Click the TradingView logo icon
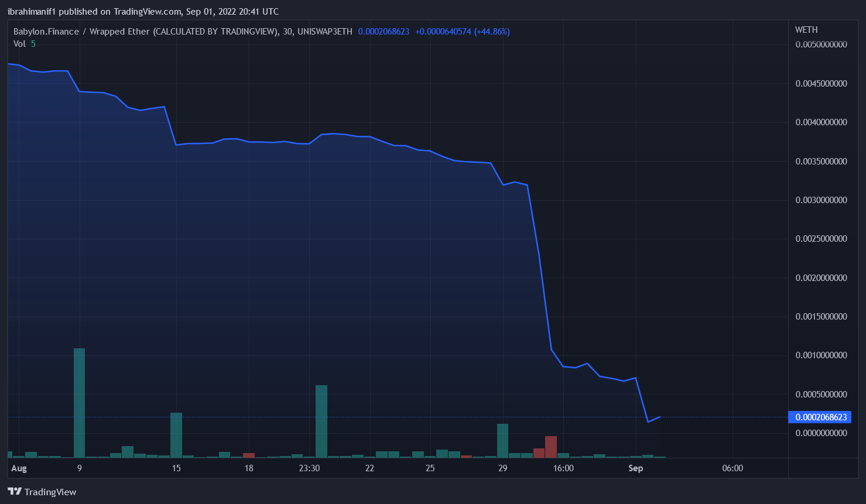866x504 pixels. pyautogui.click(x=15, y=492)
